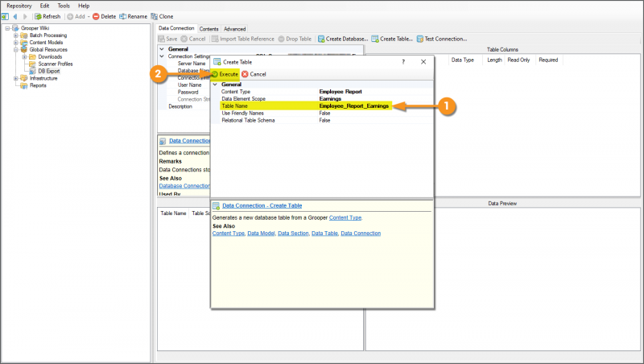Image resolution: width=644 pixels, height=364 pixels.
Task: Click the Create Database toolbar button
Action: (x=343, y=39)
